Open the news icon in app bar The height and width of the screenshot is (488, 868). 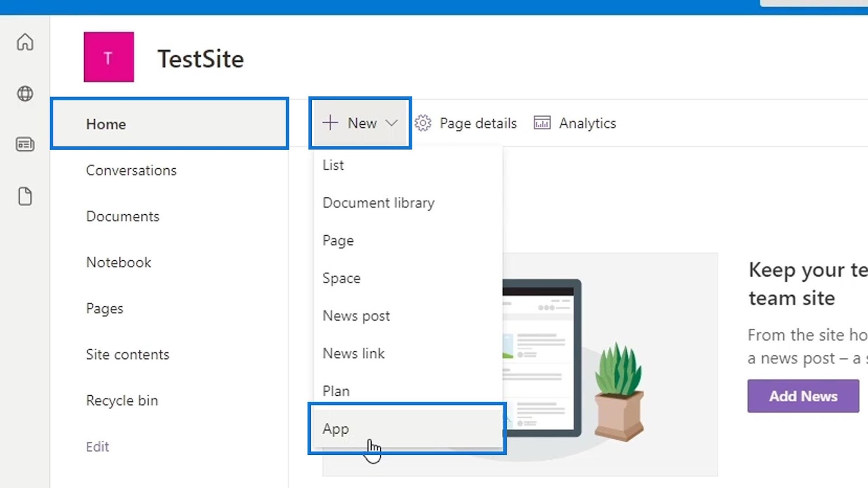coord(25,144)
